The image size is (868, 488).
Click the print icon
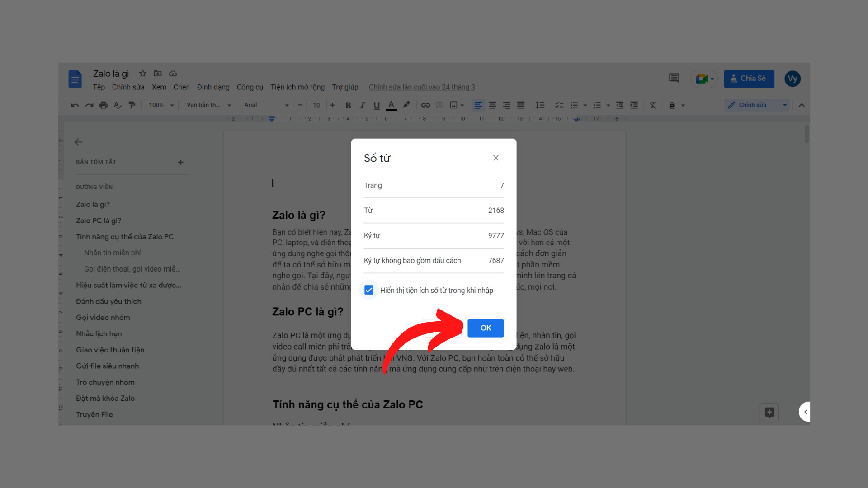103,105
